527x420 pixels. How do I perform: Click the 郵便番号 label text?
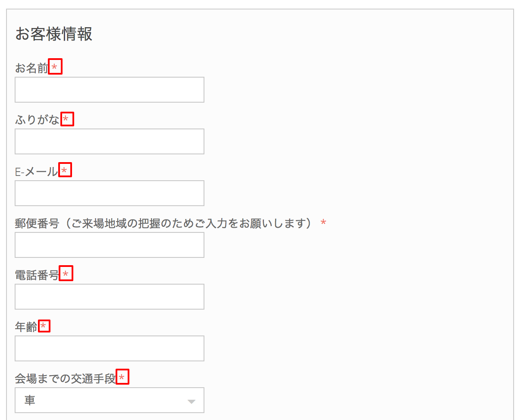[x=37, y=223]
